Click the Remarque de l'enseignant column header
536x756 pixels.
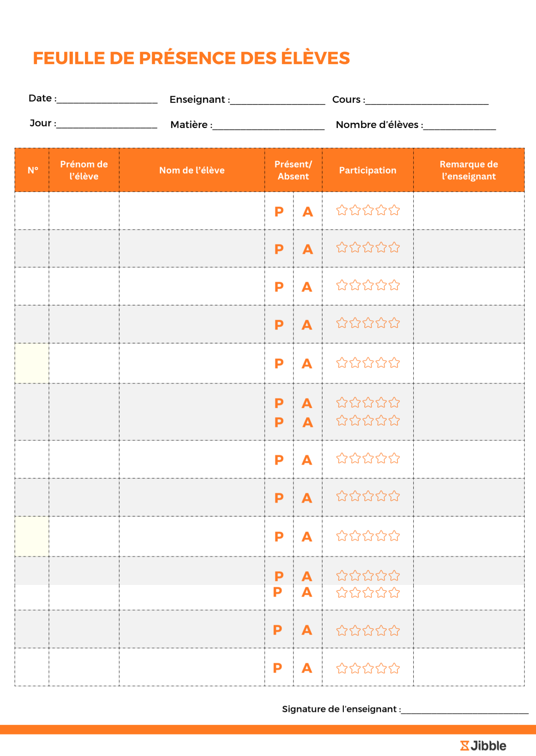pos(469,170)
